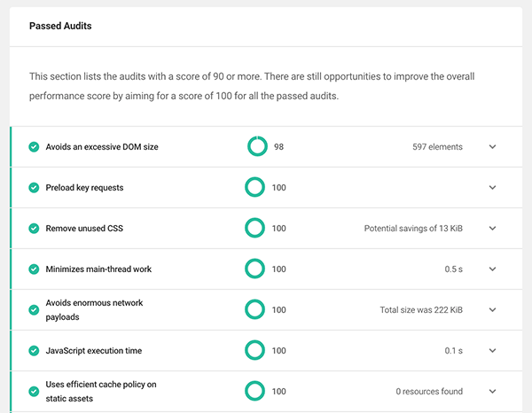The width and height of the screenshot is (532, 413).
Task: Select the Passed Audits section heading
Action: tap(60, 27)
